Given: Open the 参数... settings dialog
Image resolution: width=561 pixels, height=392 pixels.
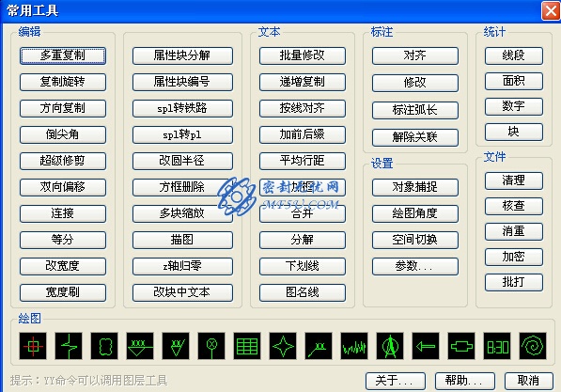Looking at the screenshot, I should coord(415,266).
